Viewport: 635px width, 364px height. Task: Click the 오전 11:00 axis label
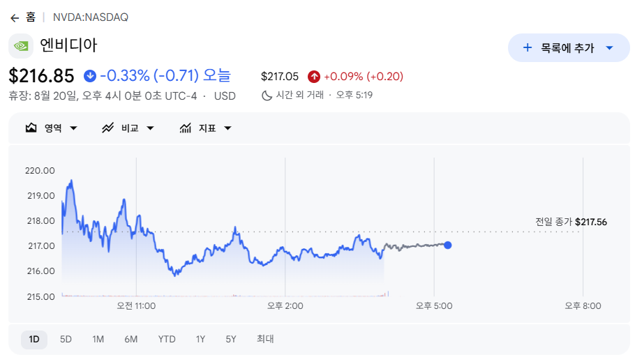point(136,306)
